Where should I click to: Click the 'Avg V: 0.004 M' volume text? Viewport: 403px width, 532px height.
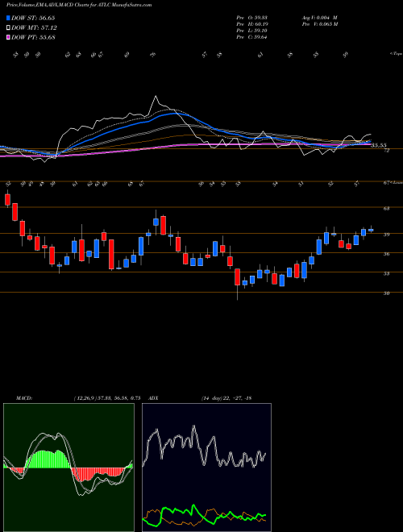pyautogui.click(x=319, y=18)
